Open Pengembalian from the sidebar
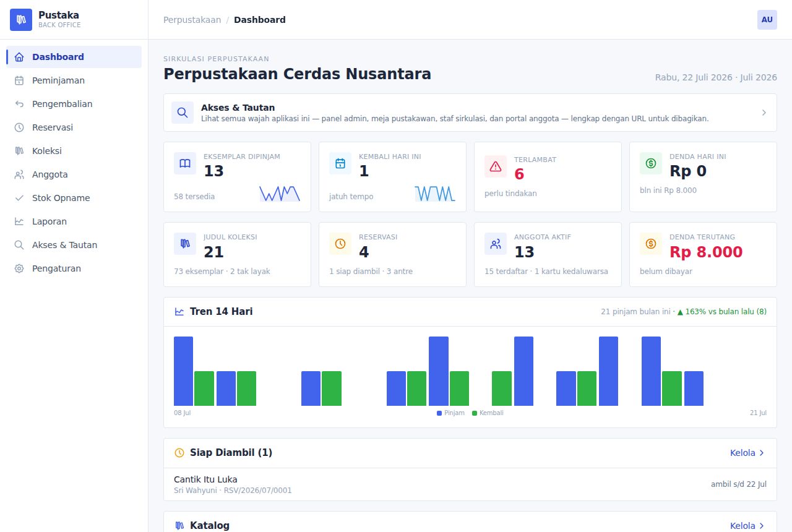The image size is (792, 532). point(74,104)
